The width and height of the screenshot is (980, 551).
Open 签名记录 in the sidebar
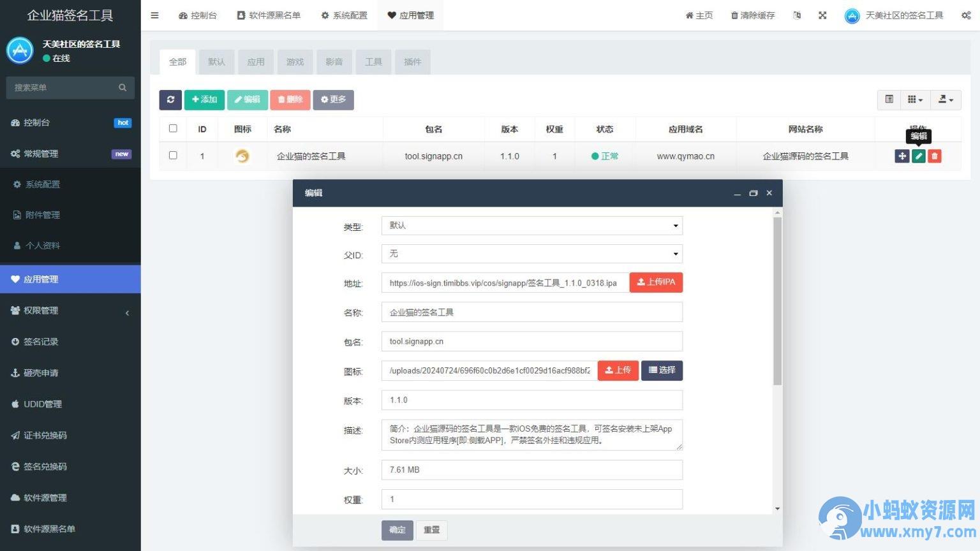(x=70, y=342)
